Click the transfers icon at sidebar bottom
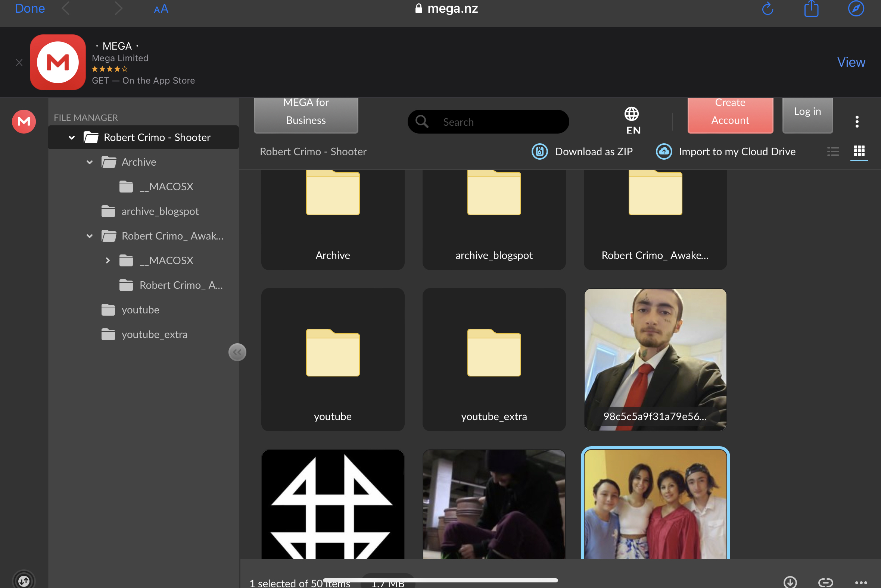The image size is (881, 588). [24, 580]
